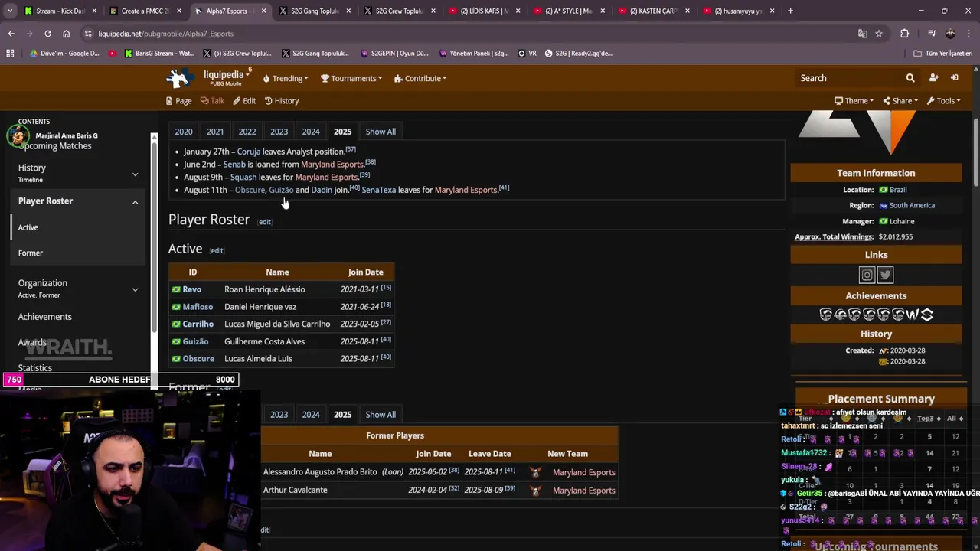Open the user account icon in header
The width and height of the screenshot is (980, 551).
pos(933,78)
